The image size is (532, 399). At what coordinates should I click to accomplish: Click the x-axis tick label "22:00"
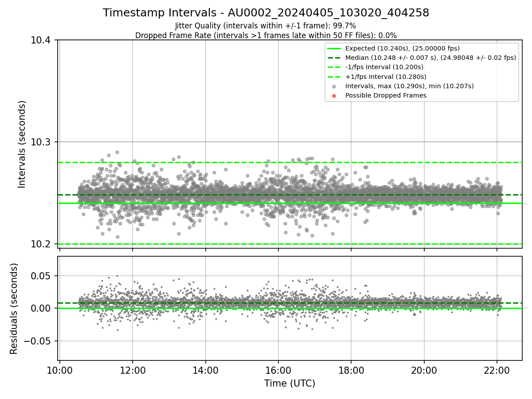pyautogui.click(x=497, y=370)
